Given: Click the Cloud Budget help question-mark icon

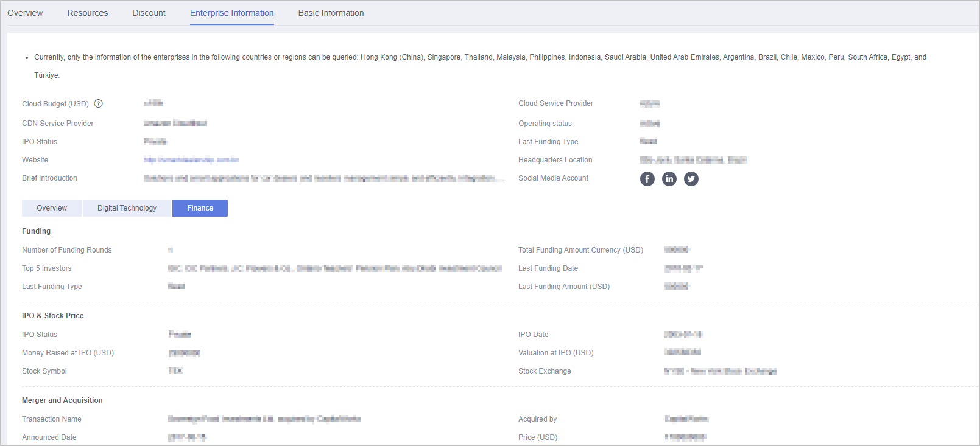Looking at the screenshot, I should coord(99,103).
